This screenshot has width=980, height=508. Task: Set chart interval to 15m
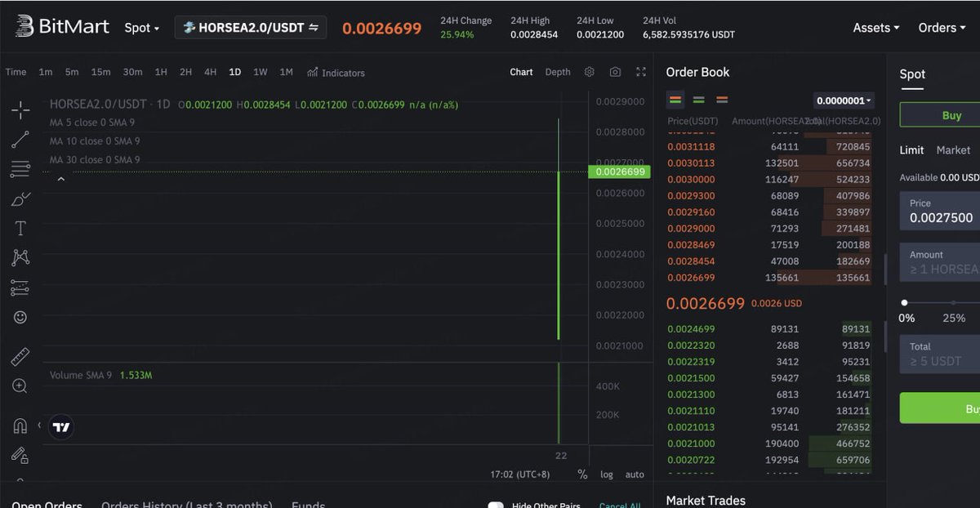(x=100, y=72)
